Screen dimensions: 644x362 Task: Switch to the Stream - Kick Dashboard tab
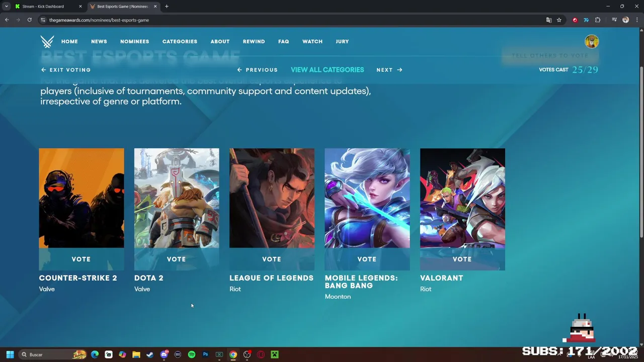coord(48,7)
